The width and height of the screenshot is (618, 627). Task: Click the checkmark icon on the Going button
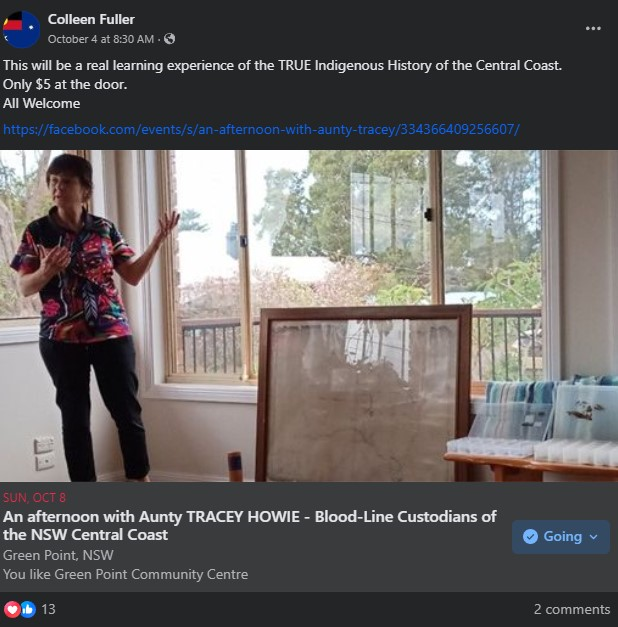tap(531, 537)
